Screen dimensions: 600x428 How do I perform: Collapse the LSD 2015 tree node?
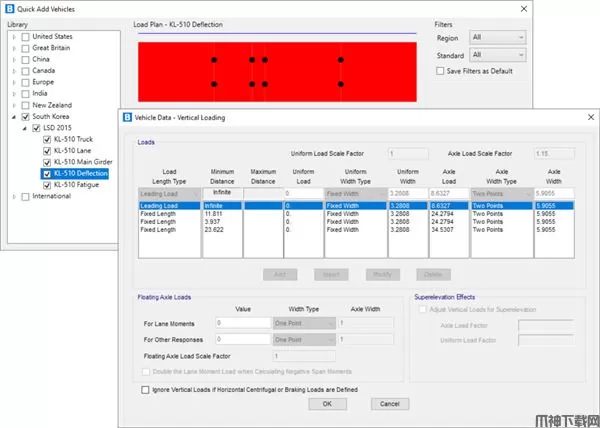(24, 128)
